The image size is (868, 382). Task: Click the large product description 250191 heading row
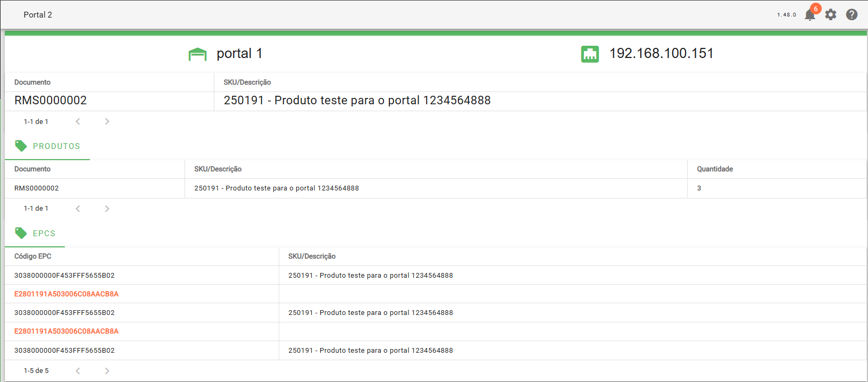tap(357, 101)
